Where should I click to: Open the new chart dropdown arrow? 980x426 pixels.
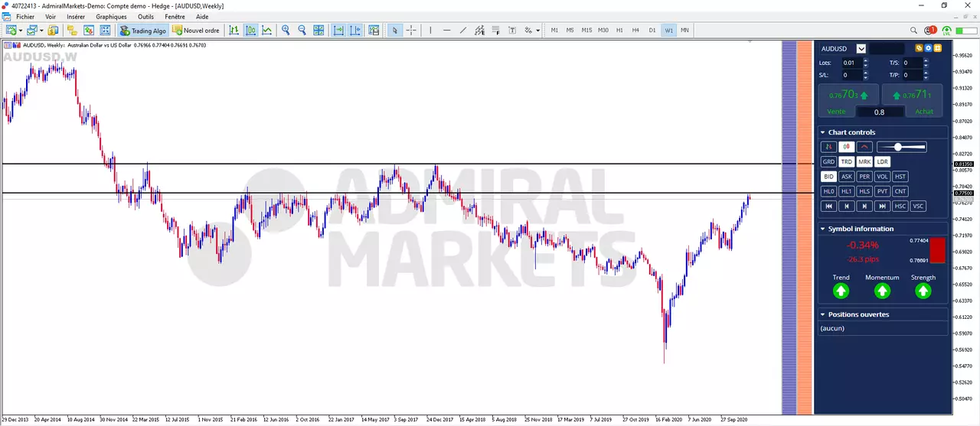pyautogui.click(x=21, y=31)
